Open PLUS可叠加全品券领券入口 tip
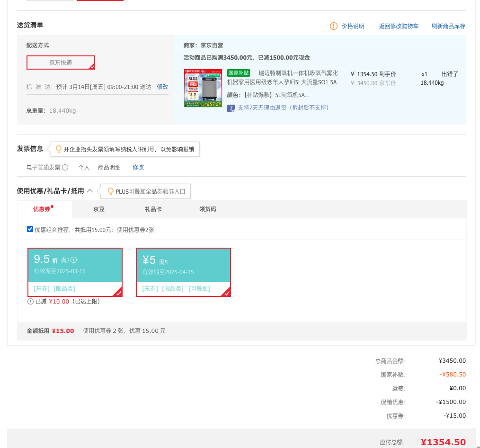 pyautogui.click(x=151, y=191)
